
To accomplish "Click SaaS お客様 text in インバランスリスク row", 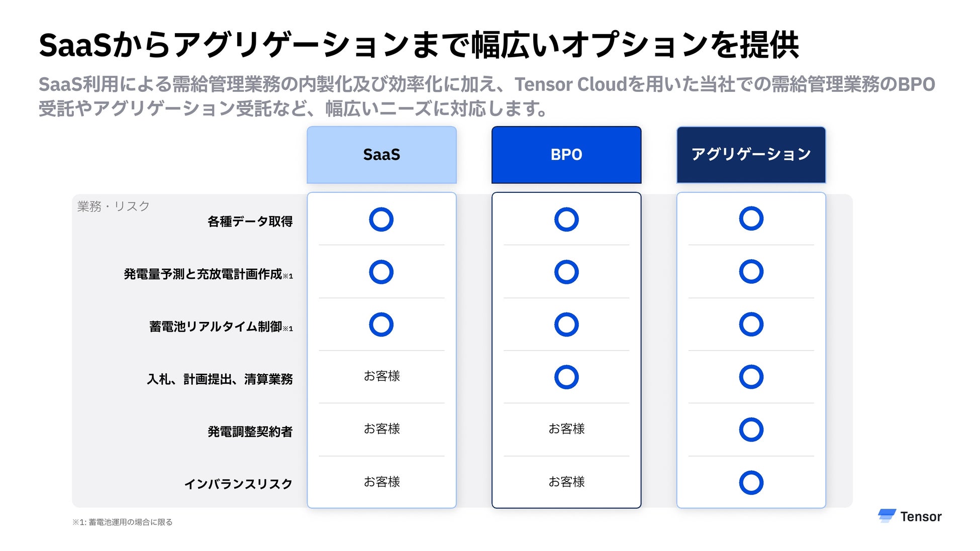I will click(381, 482).
